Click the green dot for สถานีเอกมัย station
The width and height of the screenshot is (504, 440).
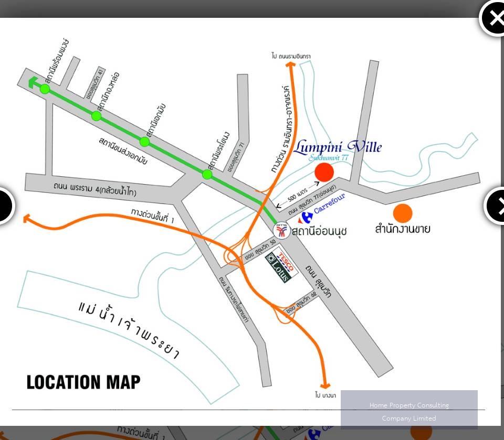coord(145,142)
